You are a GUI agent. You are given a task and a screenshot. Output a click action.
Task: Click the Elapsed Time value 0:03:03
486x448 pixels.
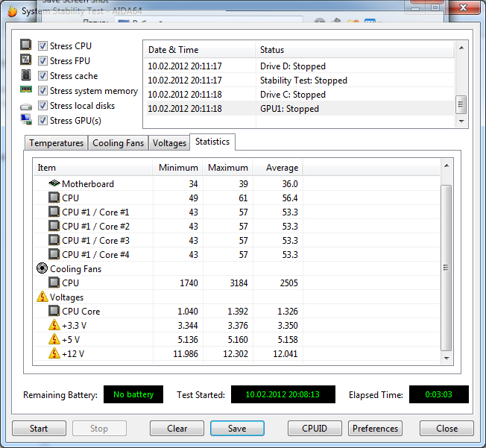coord(439,394)
